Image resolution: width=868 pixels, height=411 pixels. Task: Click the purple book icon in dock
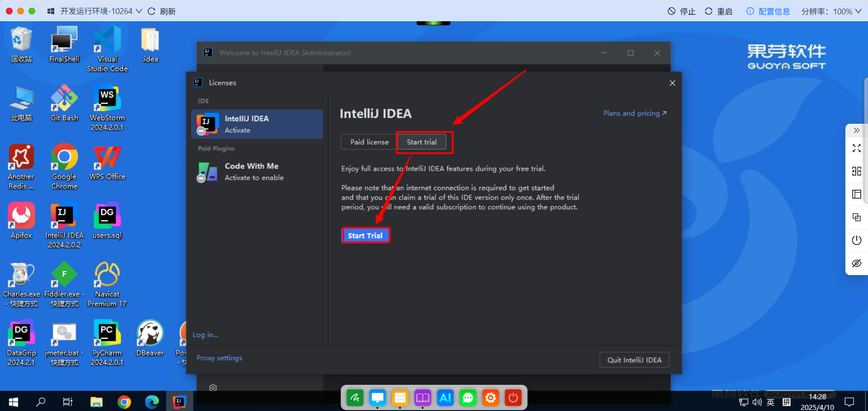pos(423,397)
